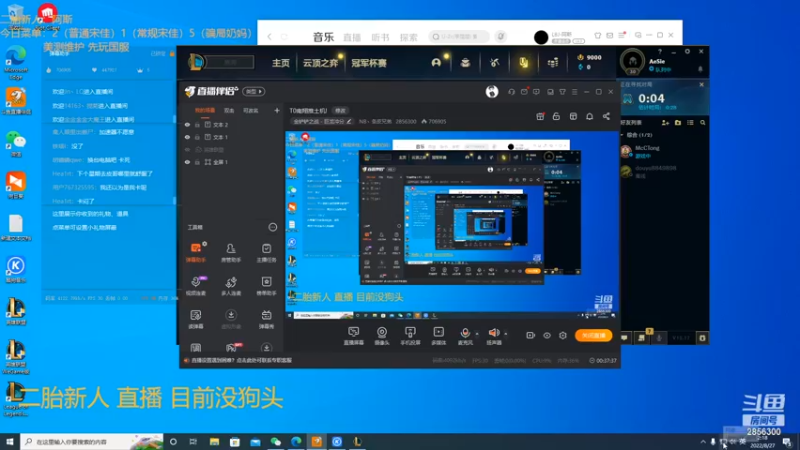Click song recognition microphone in music window

[501, 36]
